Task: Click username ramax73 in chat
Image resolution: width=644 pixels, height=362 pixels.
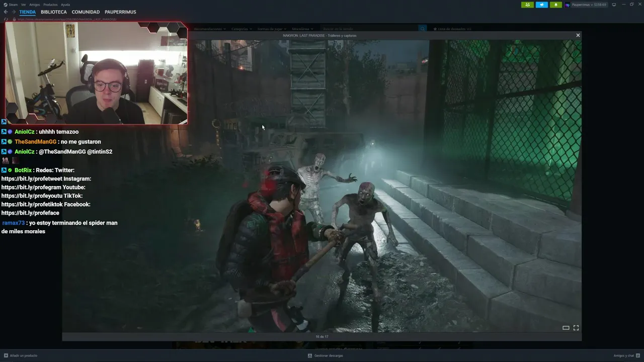Action: (x=13, y=223)
